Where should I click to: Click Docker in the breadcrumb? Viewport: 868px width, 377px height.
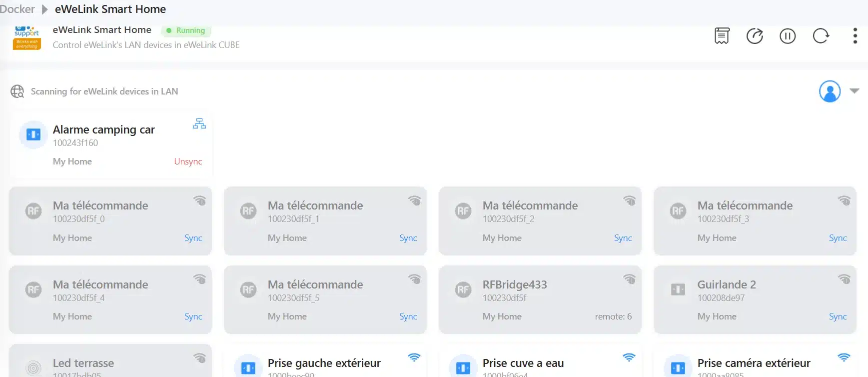tap(17, 9)
